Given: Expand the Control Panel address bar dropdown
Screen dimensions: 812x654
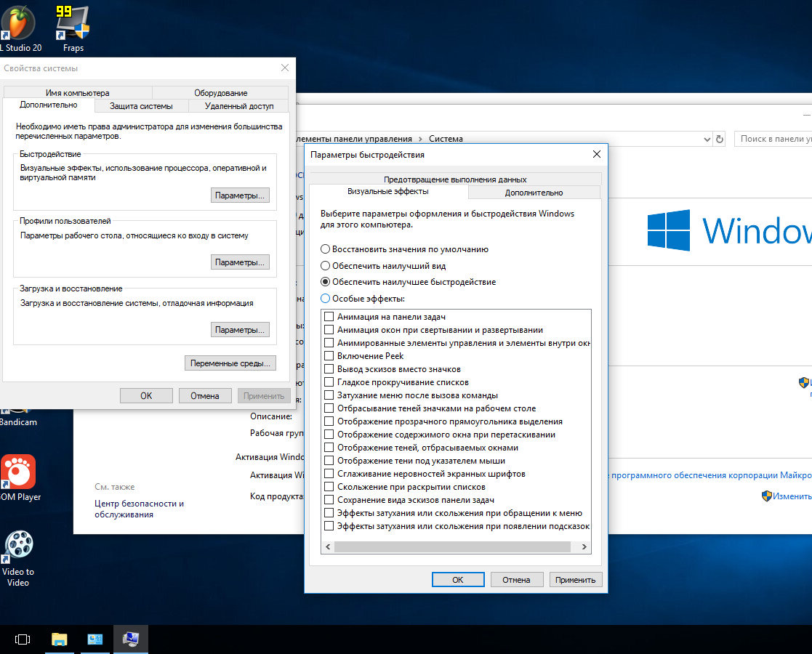Looking at the screenshot, I should 707,140.
